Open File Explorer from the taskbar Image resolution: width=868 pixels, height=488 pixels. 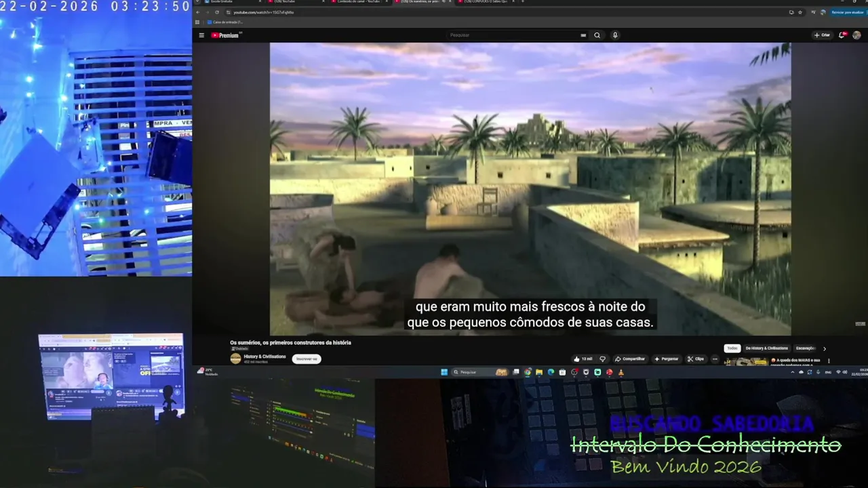pyautogui.click(x=539, y=372)
